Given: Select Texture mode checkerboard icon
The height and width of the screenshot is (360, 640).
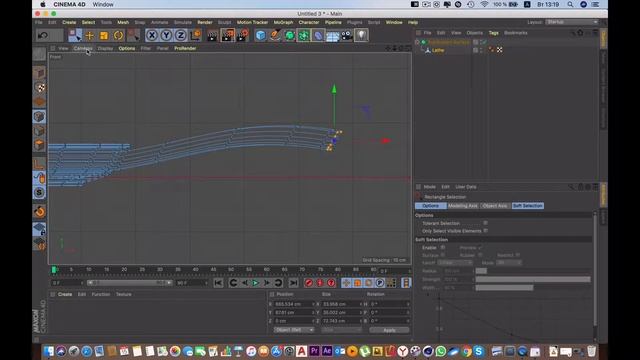Looking at the screenshot, I should tap(39, 87).
